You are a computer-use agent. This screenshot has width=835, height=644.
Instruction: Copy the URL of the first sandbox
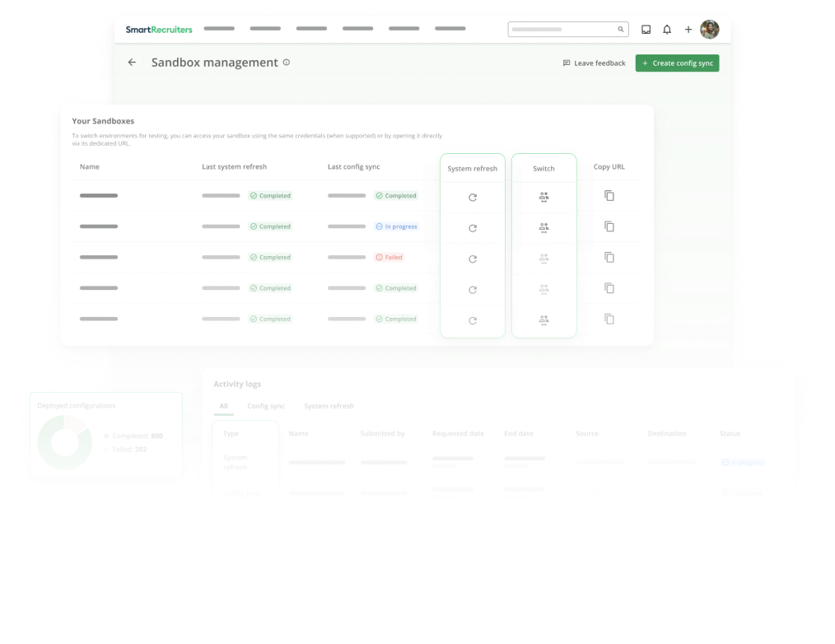click(x=609, y=196)
